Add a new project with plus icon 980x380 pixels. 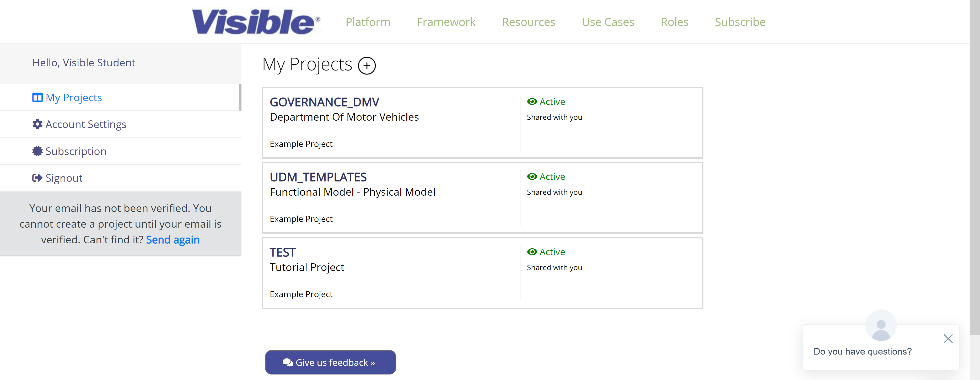tap(367, 65)
